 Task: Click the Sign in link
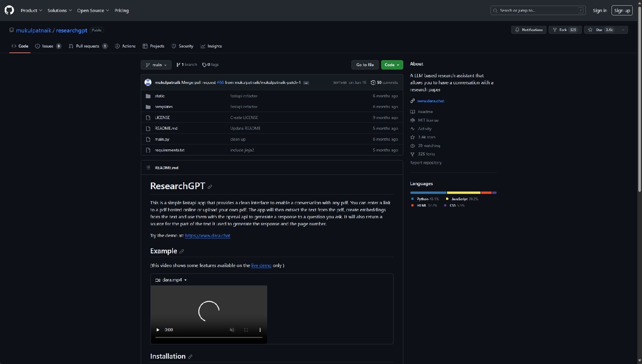[x=600, y=10]
